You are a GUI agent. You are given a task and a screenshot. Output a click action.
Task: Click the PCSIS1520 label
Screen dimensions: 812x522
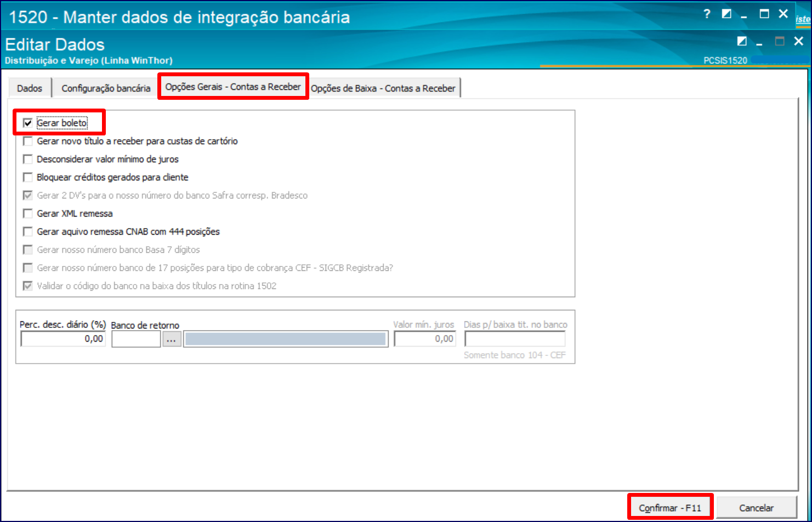pos(725,60)
